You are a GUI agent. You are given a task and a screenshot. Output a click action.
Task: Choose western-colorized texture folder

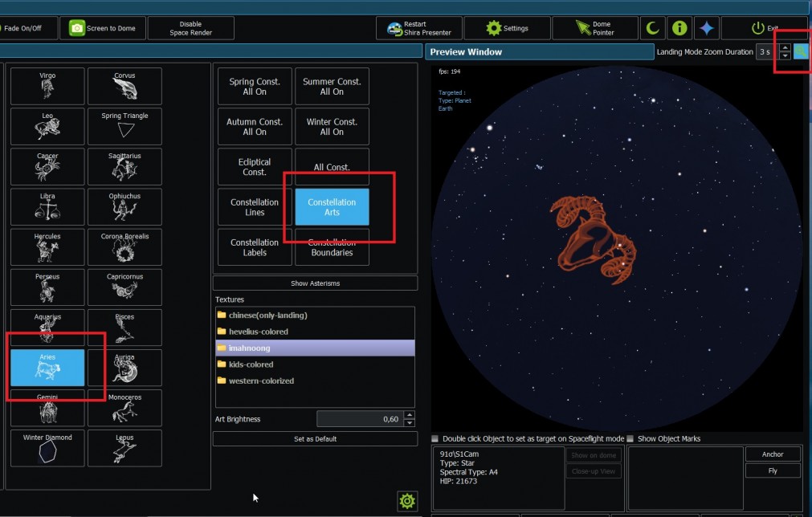pyautogui.click(x=315, y=381)
